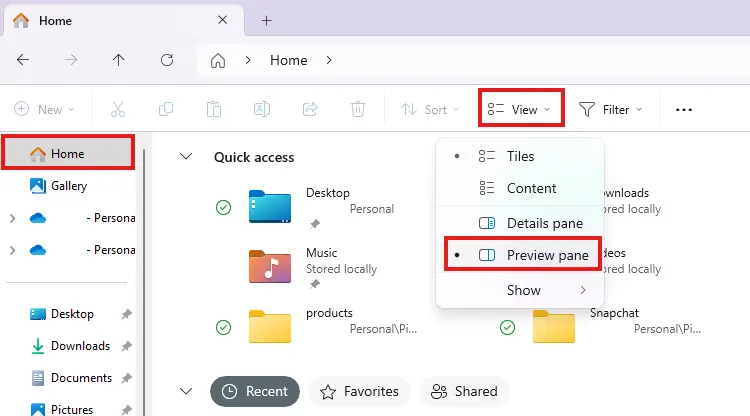Open the New dropdown menu
Screen dimensions: 750x416
pyautogui.click(x=44, y=109)
